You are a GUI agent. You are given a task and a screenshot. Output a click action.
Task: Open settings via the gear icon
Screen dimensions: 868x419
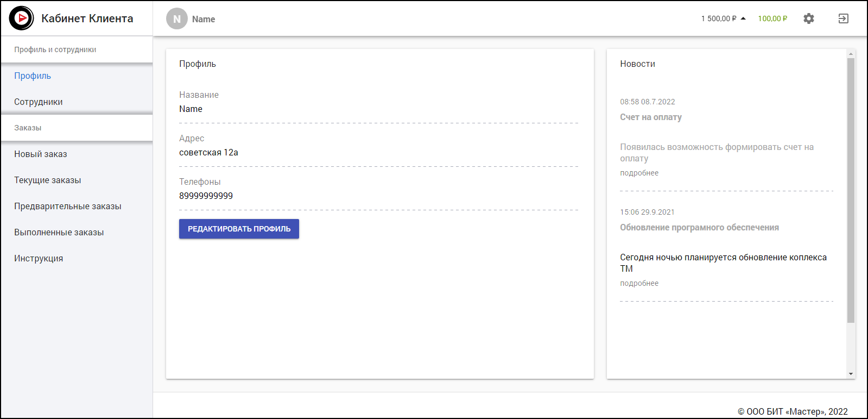point(808,18)
